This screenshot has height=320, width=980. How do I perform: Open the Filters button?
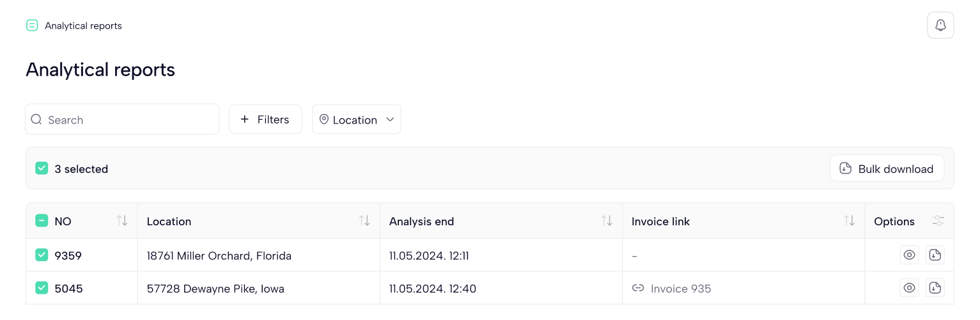[265, 120]
